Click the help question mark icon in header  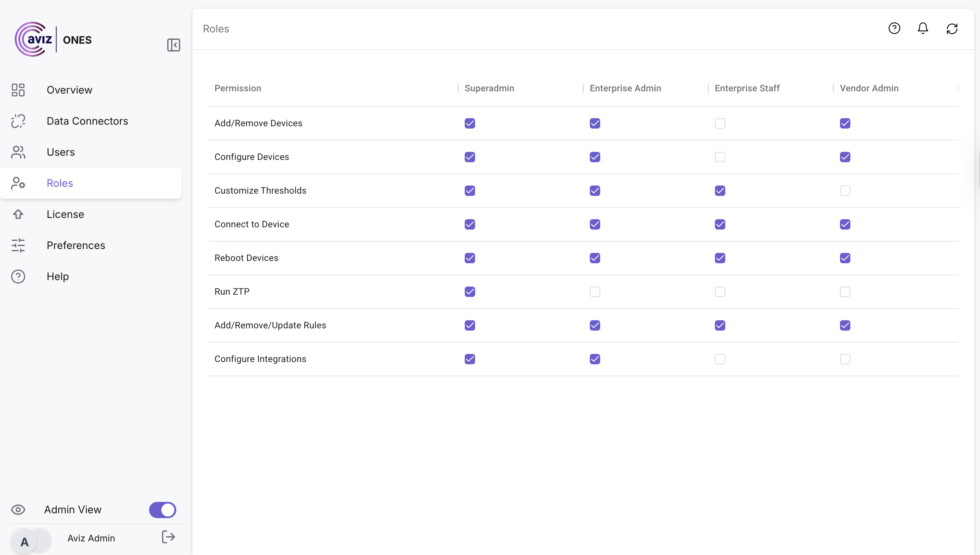point(894,28)
